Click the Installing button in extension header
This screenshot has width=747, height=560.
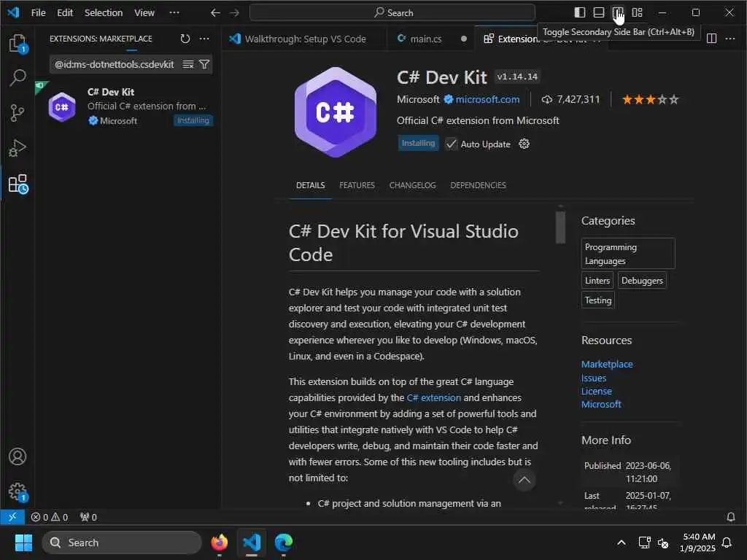point(418,144)
